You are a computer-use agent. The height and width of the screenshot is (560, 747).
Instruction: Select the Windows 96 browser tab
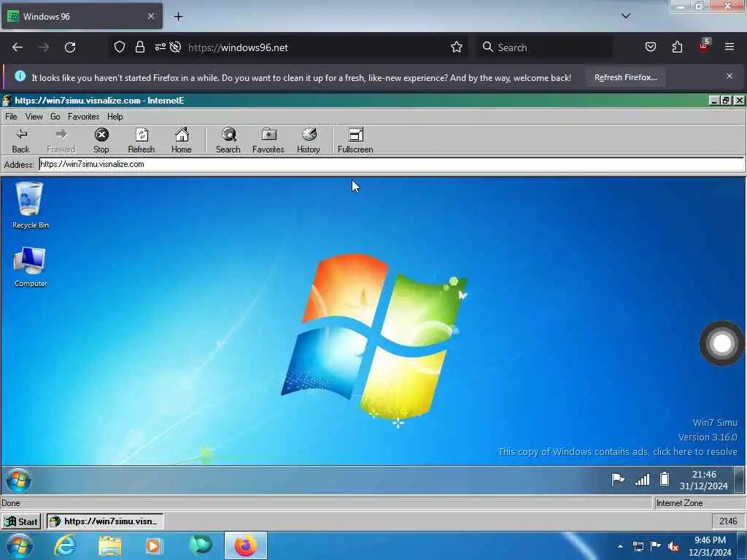tap(82, 17)
